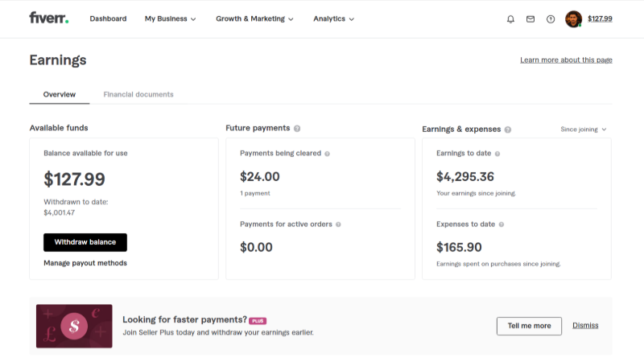Click the Seller Plus promo thumbnail
The width and height of the screenshot is (644, 362).
(x=74, y=327)
